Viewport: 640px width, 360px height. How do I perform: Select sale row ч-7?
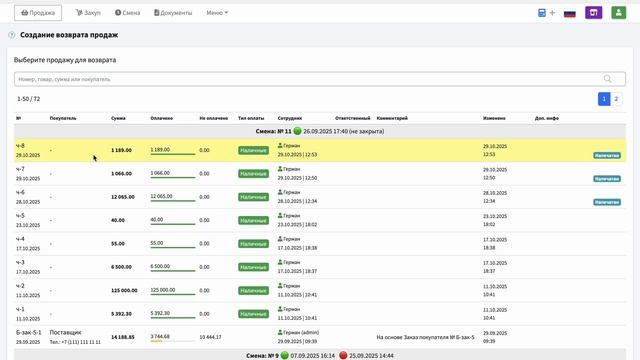point(320,174)
